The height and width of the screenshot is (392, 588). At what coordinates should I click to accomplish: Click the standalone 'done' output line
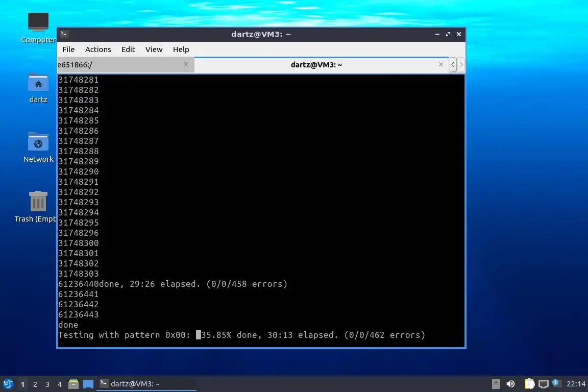[68, 325]
